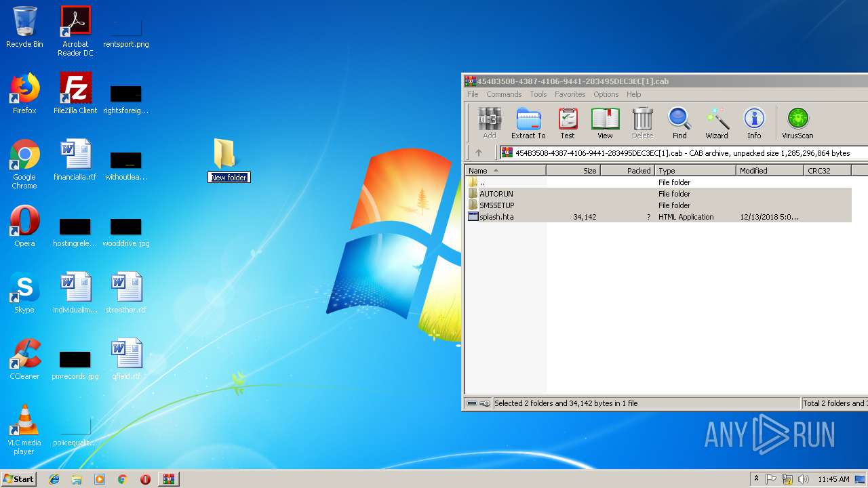Select the VLC media player shortcut
The height and width of the screenshot is (488, 868).
[x=24, y=430]
